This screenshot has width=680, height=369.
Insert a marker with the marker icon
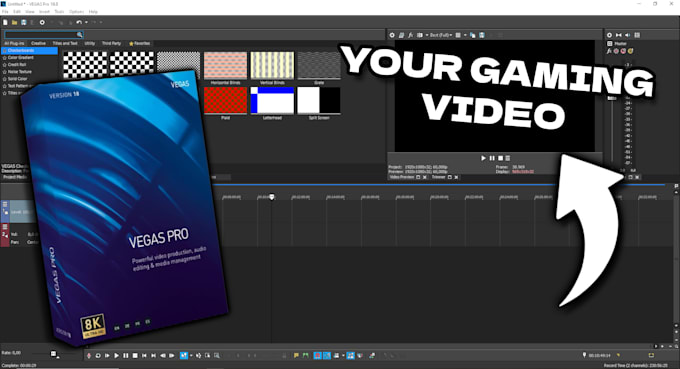click(296, 356)
